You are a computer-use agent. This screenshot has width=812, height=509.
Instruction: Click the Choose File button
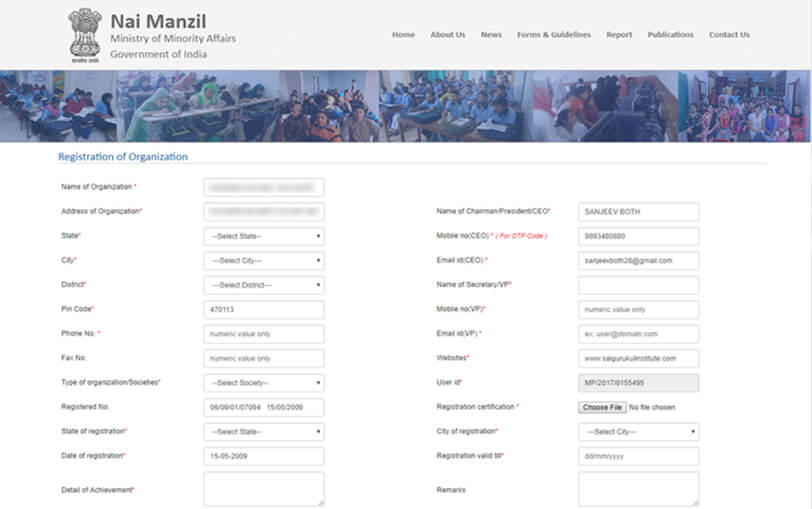click(602, 408)
